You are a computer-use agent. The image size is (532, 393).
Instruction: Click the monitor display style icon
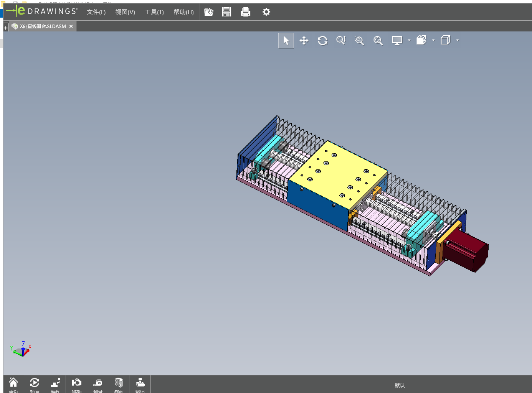397,40
